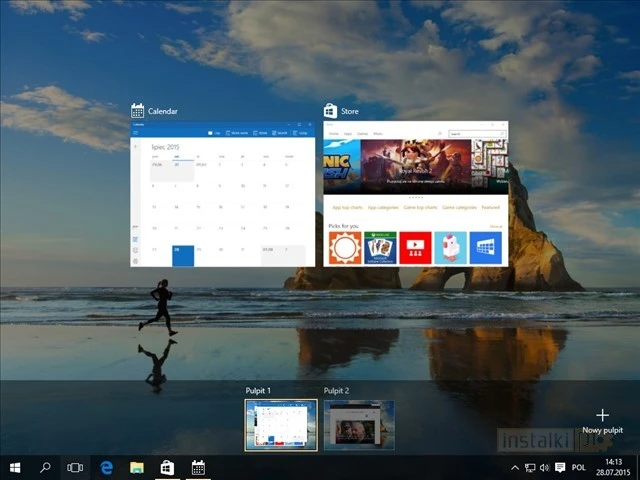Launch Microsoft Edge from the taskbar
Screen dimensions: 640x480
point(106,467)
